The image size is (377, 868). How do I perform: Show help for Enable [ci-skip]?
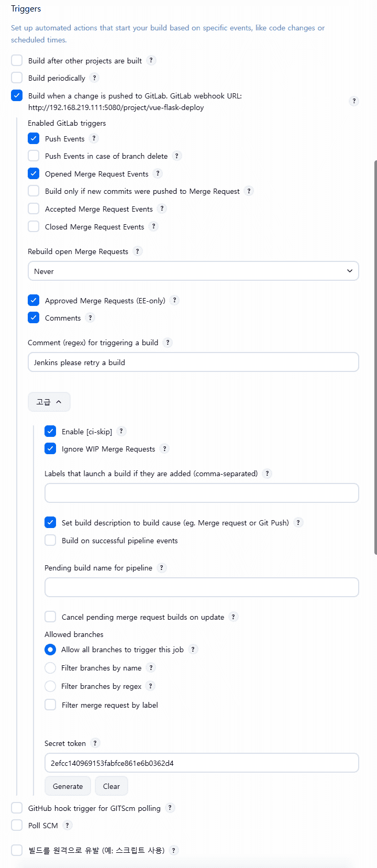pos(121,432)
